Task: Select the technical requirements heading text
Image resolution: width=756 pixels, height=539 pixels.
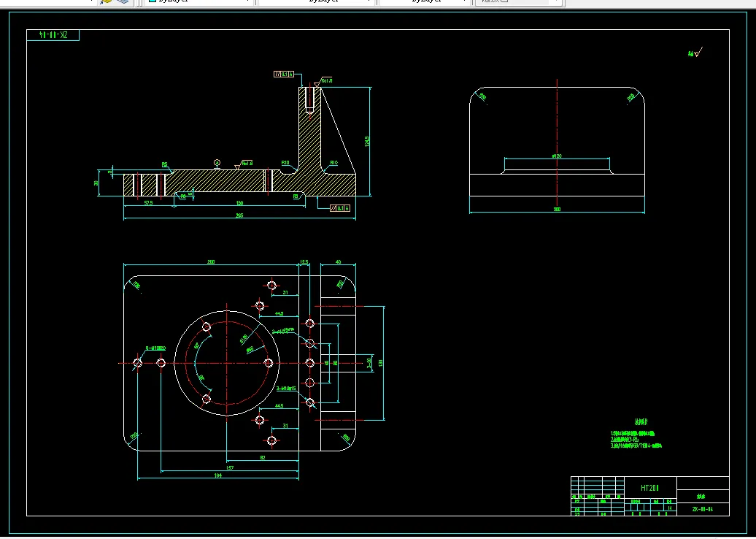Action: (x=641, y=421)
